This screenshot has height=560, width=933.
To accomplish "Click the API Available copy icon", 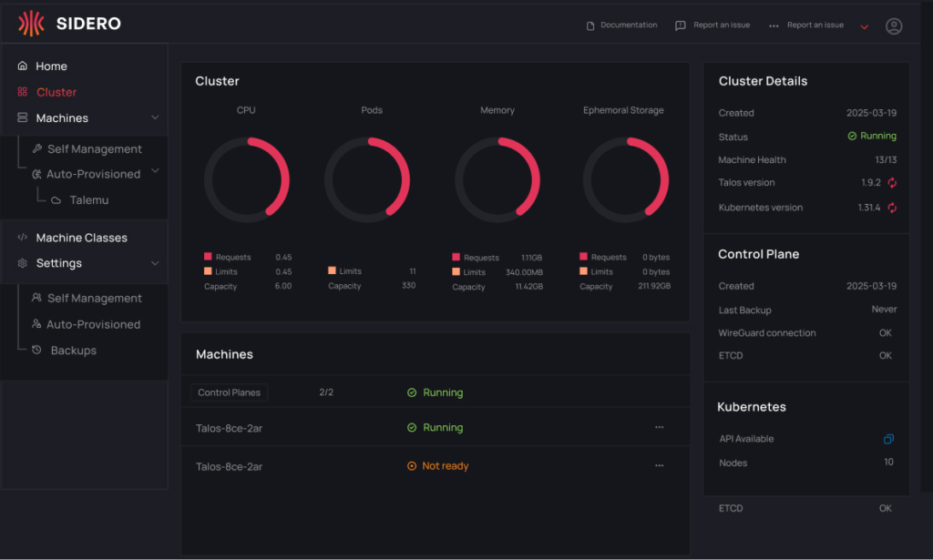I will 888,439.
